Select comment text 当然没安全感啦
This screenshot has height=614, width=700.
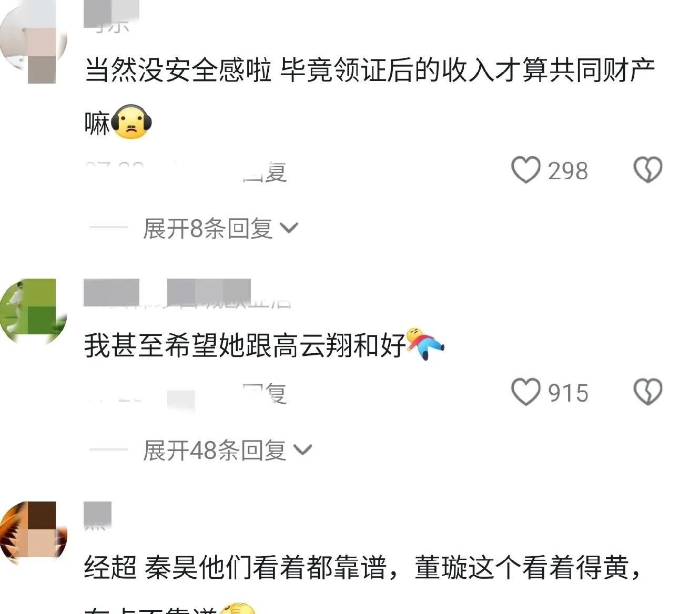point(178,70)
